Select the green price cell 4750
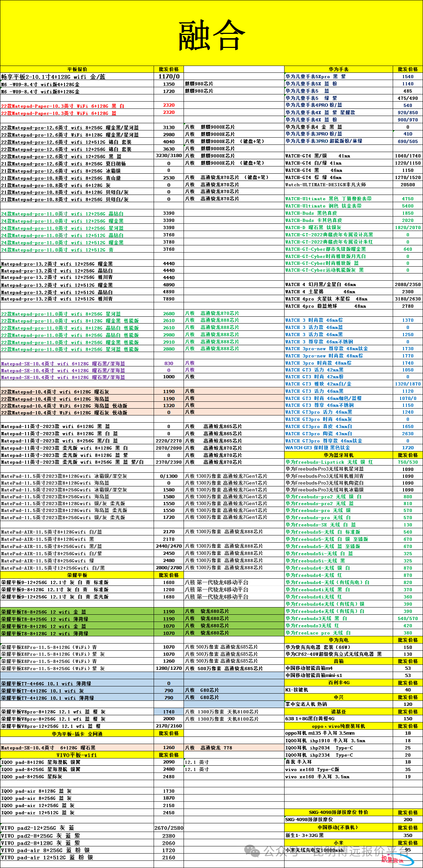 pos(408,199)
